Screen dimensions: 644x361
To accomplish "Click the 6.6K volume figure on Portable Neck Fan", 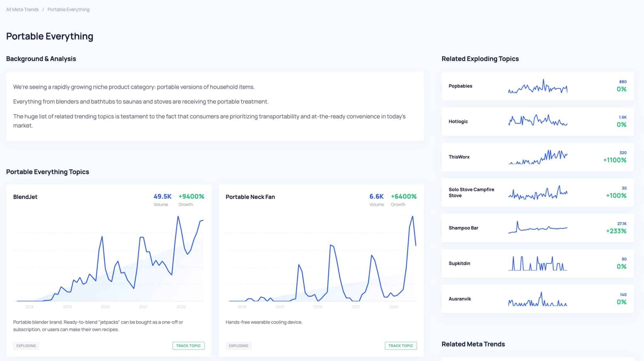I will [376, 196].
